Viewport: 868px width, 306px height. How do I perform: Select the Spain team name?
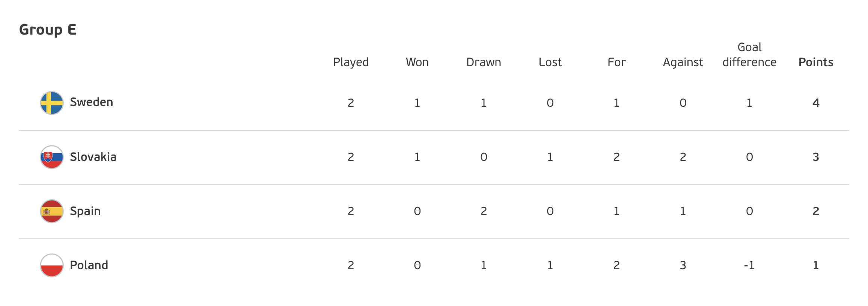click(85, 211)
